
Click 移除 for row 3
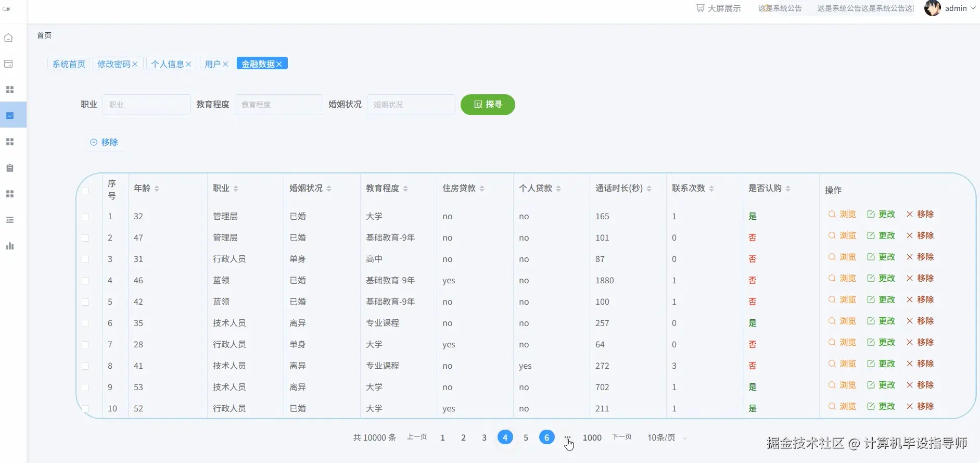pyautogui.click(x=920, y=257)
